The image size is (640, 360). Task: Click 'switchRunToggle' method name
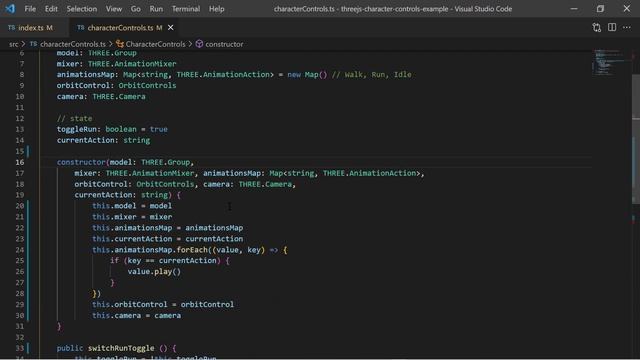(x=121, y=348)
